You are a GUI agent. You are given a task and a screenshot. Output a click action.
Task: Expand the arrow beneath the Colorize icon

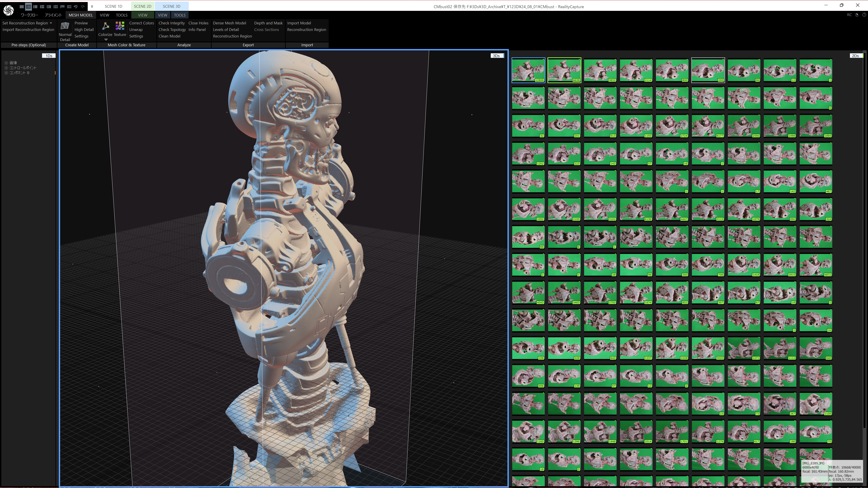(x=106, y=39)
